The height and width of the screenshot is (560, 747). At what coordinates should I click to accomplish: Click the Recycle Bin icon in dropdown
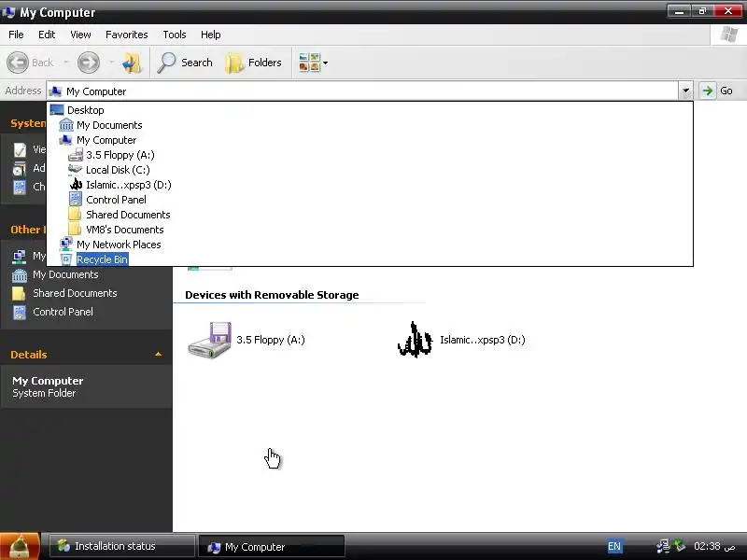[66, 259]
